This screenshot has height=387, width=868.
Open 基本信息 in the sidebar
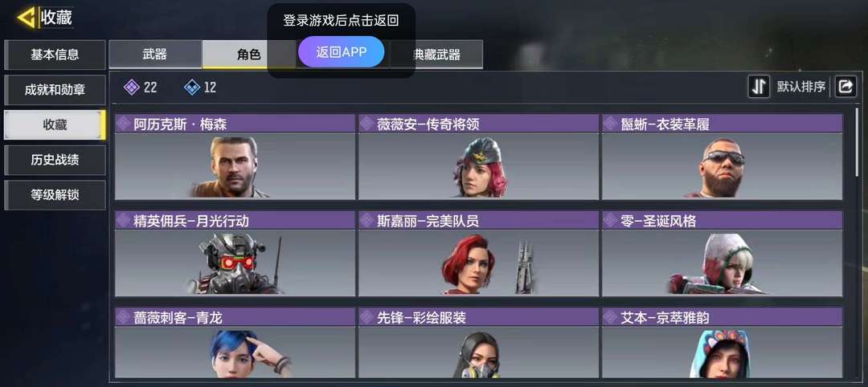[x=55, y=55]
